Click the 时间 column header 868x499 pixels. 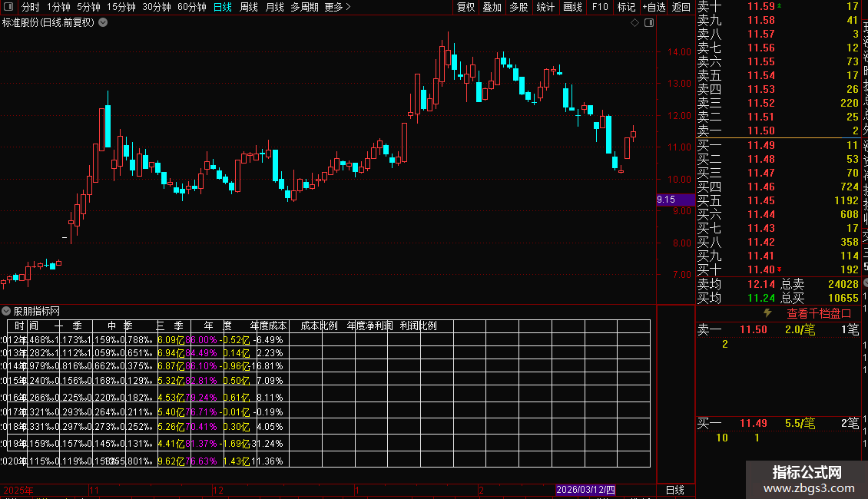pos(26,326)
